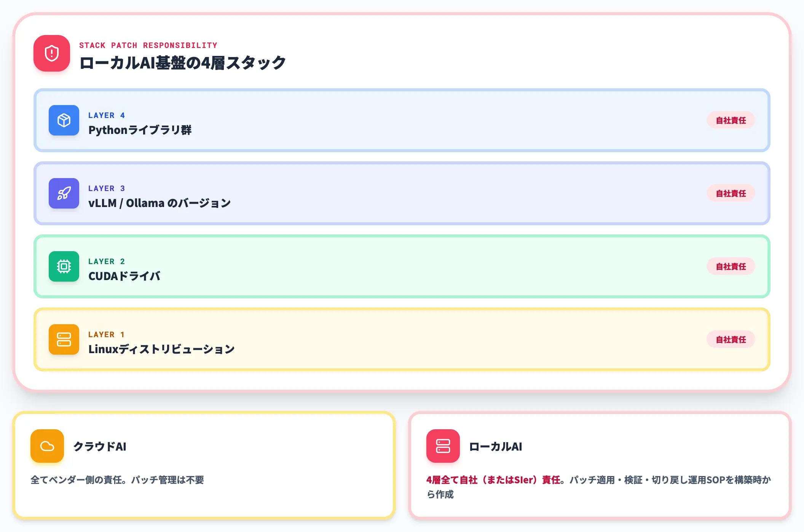Click the LAYER 2 label

coord(107,261)
